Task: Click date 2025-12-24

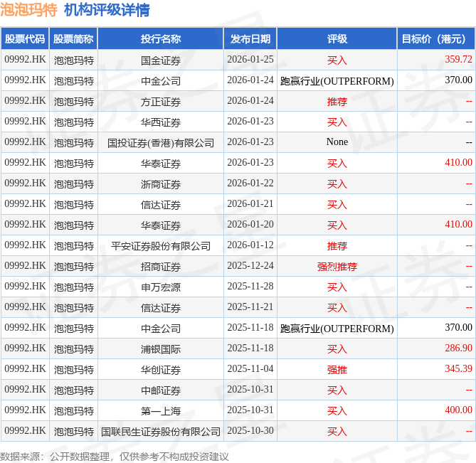Action: point(250,265)
